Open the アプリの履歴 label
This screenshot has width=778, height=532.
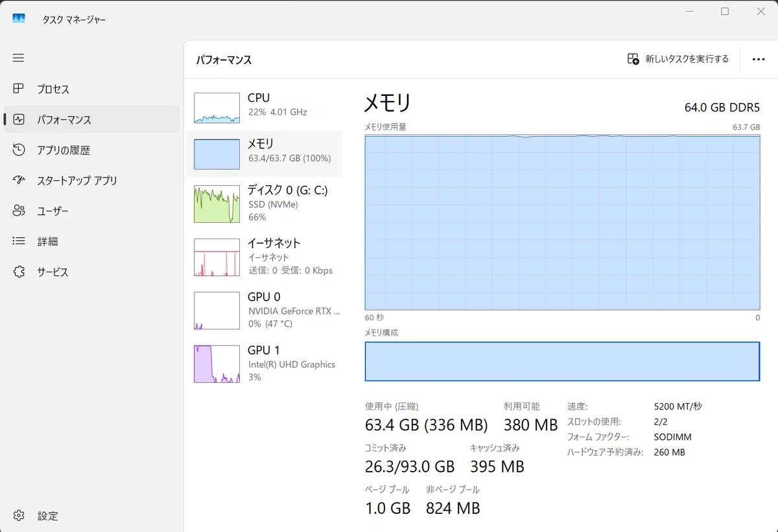point(64,150)
